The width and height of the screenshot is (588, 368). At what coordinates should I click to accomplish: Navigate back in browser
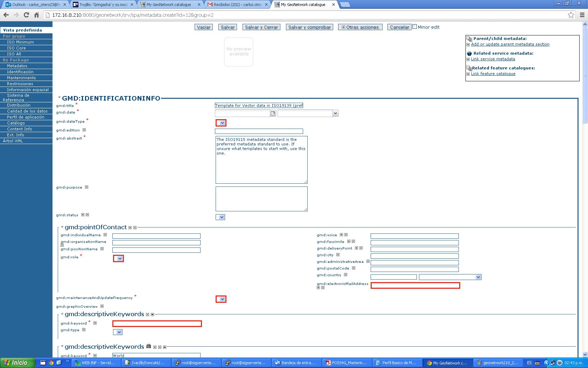pyautogui.click(x=6, y=15)
